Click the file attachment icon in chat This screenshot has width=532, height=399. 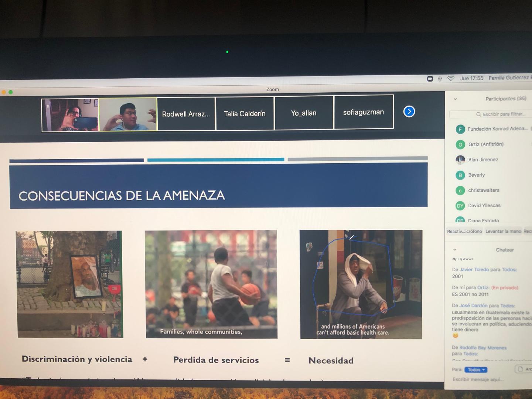pyautogui.click(x=521, y=369)
